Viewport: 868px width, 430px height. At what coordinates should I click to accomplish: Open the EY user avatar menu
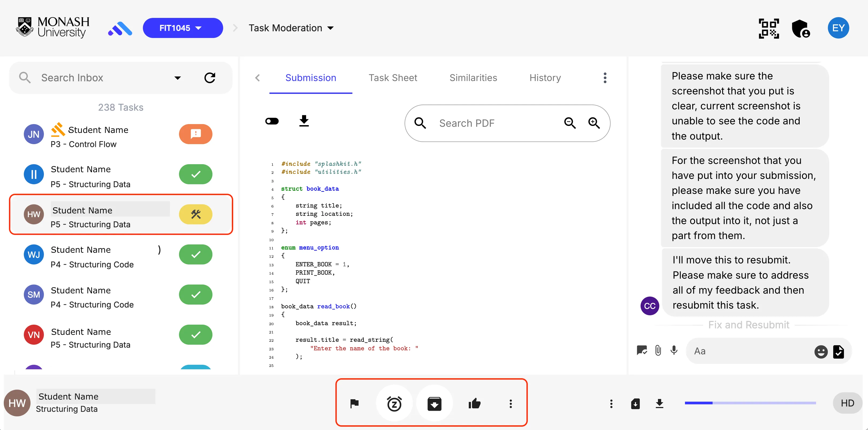pos(838,28)
